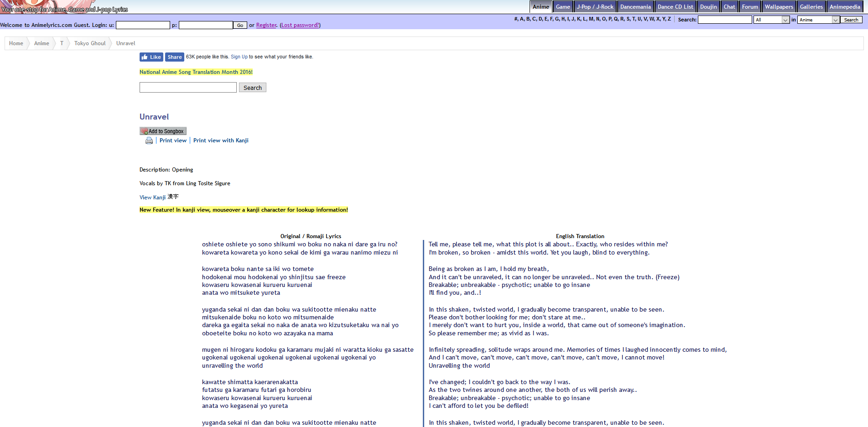Open the Print view link
Image resolution: width=868 pixels, height=427 pixels.
coord(173,141)
